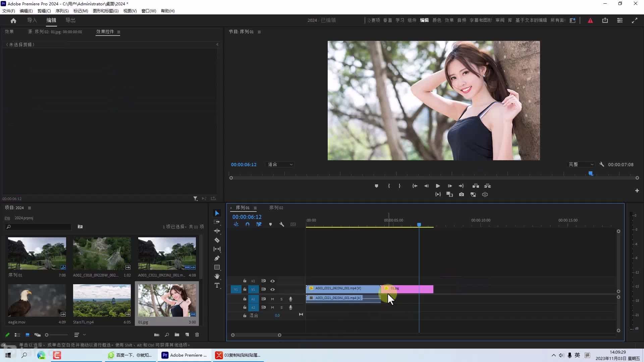Open 剪辑(C) menu
This screenshot has height=362, width=644.
pos(44,11)
